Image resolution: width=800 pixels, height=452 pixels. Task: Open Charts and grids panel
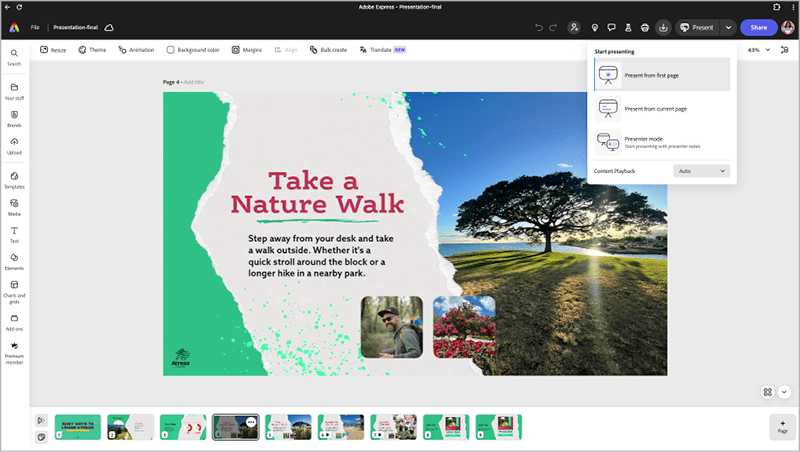click(14, 292)
